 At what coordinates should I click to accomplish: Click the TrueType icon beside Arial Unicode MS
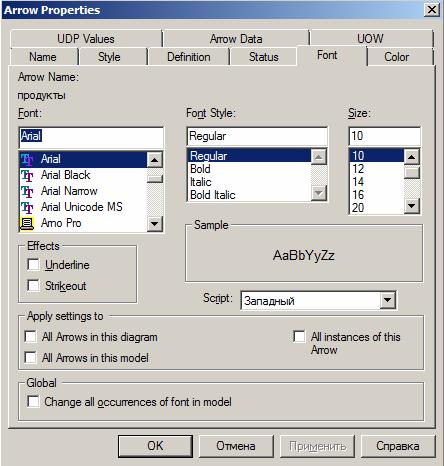pos(27,207)
